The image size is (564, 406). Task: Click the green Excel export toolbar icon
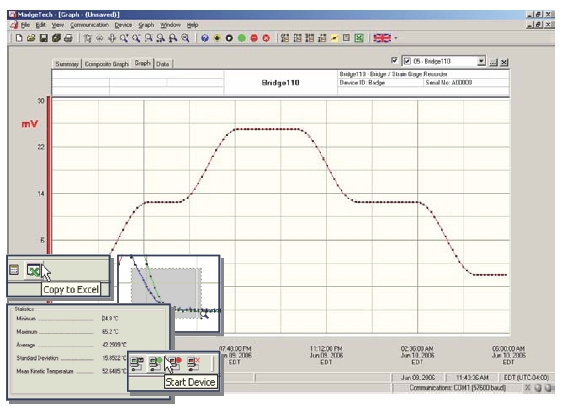click(359, 38)
